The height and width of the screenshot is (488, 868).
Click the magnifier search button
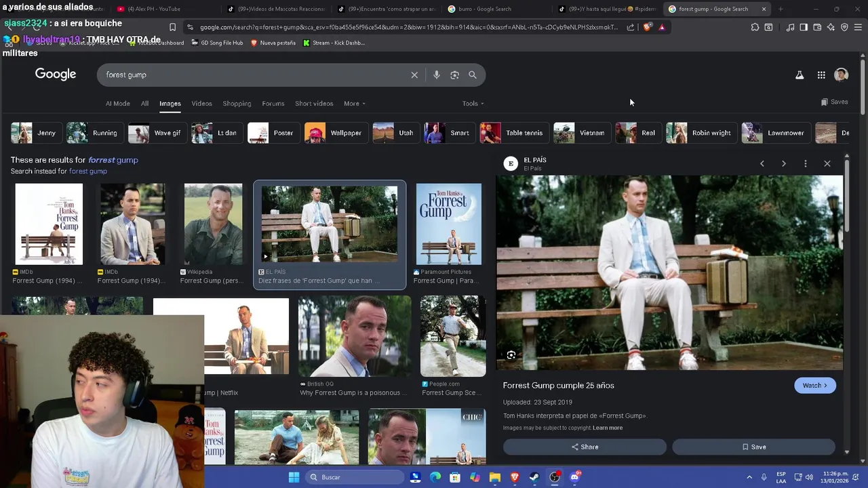tap(473, 75)
